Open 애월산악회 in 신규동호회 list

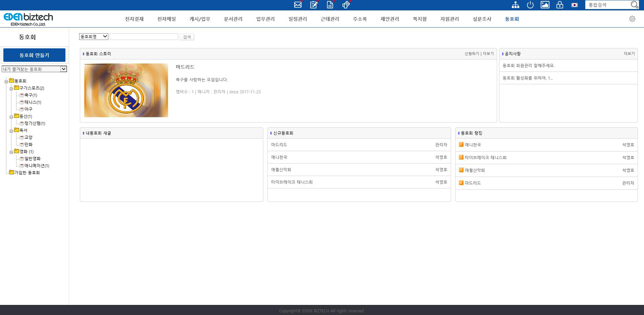click(x=281, y=170)
